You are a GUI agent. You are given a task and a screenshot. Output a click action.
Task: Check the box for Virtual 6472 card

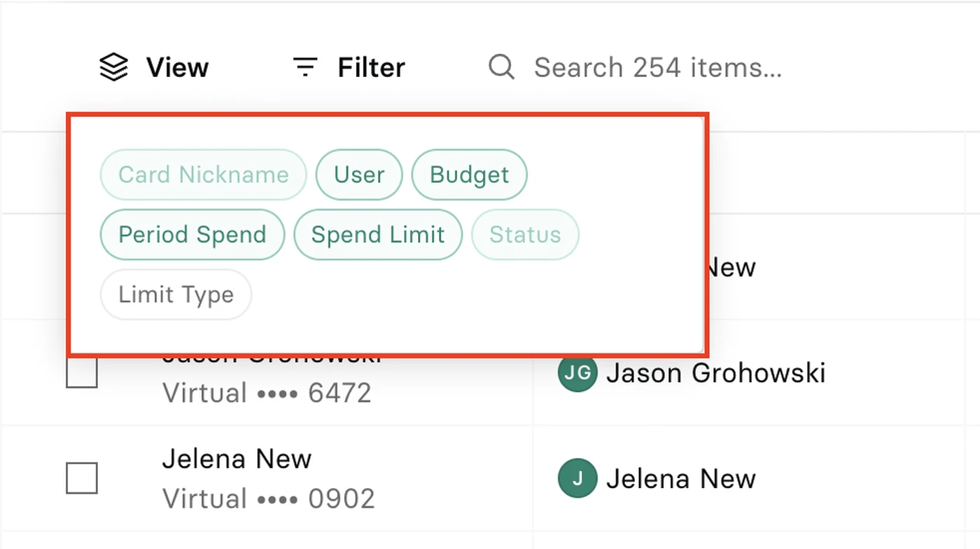[x=82, y=373]
